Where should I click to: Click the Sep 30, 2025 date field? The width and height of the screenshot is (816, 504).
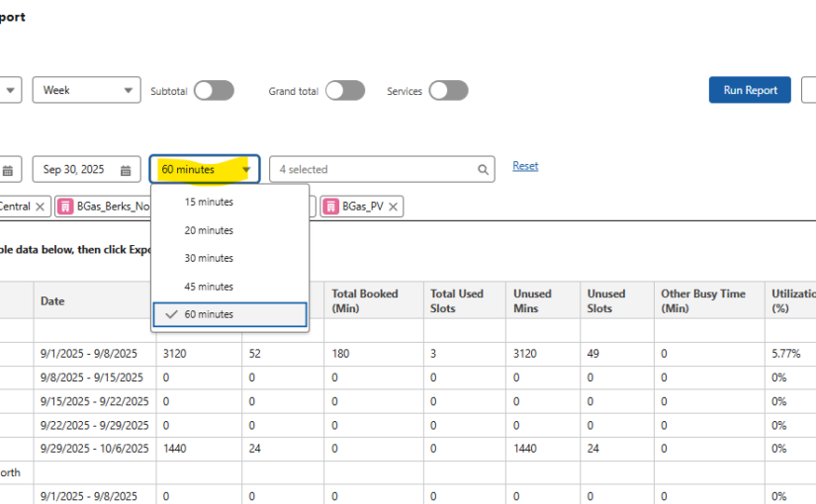pyautogui.click(x=75, y=170)
